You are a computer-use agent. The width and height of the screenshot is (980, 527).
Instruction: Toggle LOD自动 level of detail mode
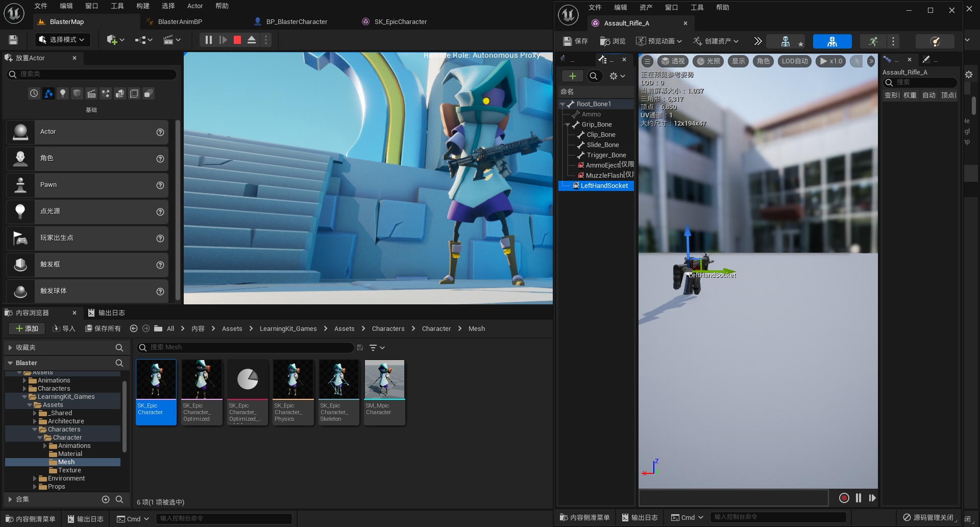click(795, 61)
